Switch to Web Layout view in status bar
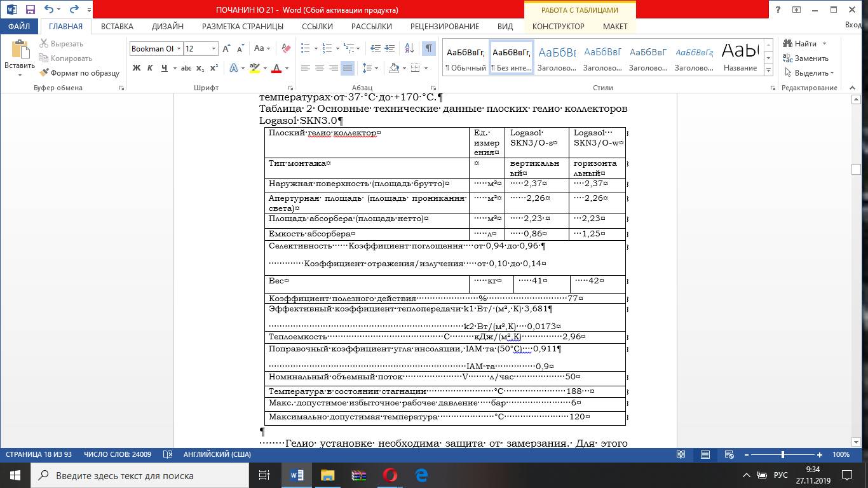Image resolution: width=868 pixels, height=488 pixels. pos(729,455)
